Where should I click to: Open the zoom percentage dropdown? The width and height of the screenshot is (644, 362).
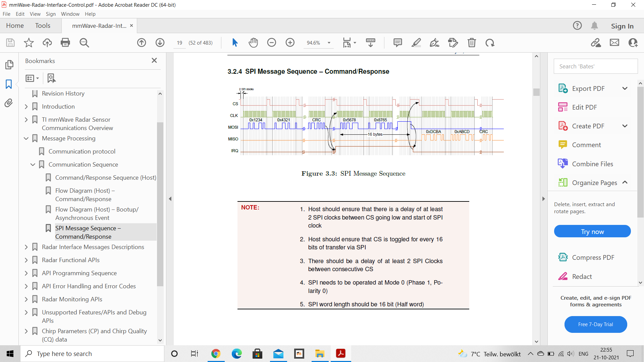coord(329,43)
